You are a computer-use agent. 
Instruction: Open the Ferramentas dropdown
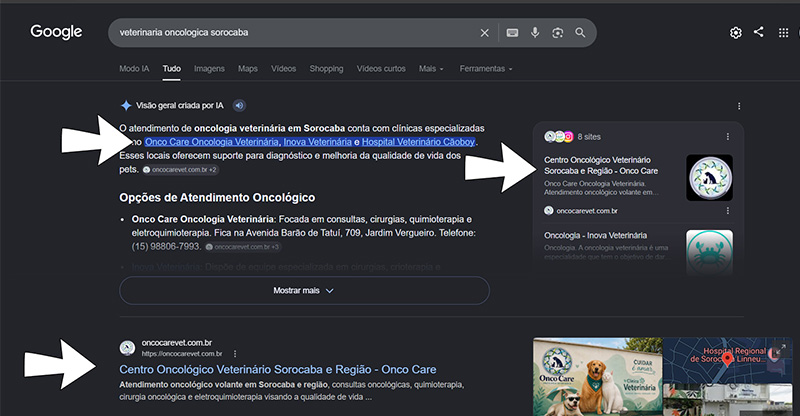pyautogui.click(x=486, y=68)
